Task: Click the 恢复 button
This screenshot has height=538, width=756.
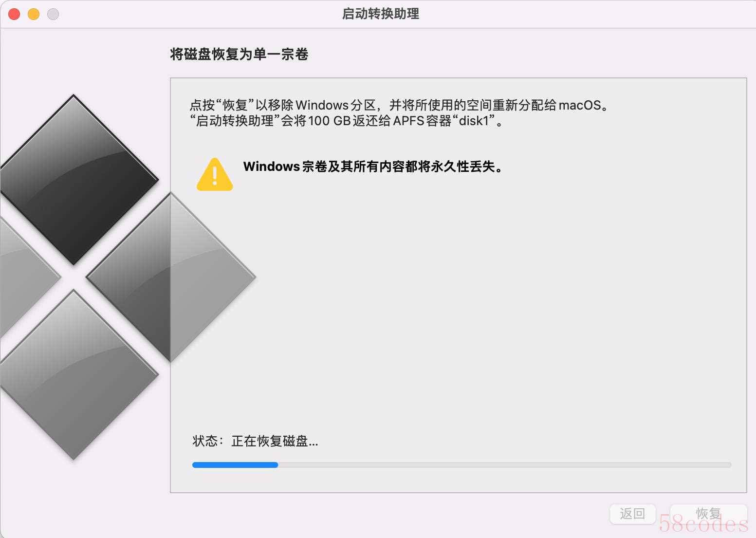Action: 708,514
